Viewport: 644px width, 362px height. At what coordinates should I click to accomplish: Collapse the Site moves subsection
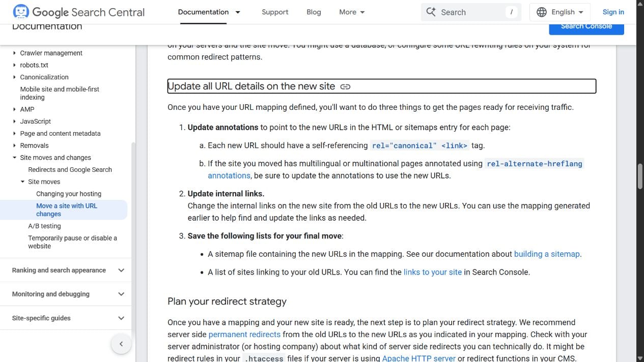tap(22, 182)
